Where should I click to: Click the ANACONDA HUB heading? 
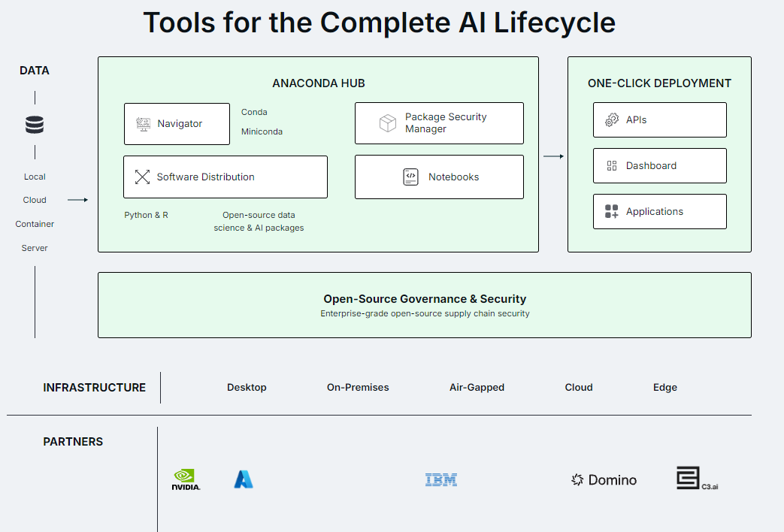tap(319, 83)
